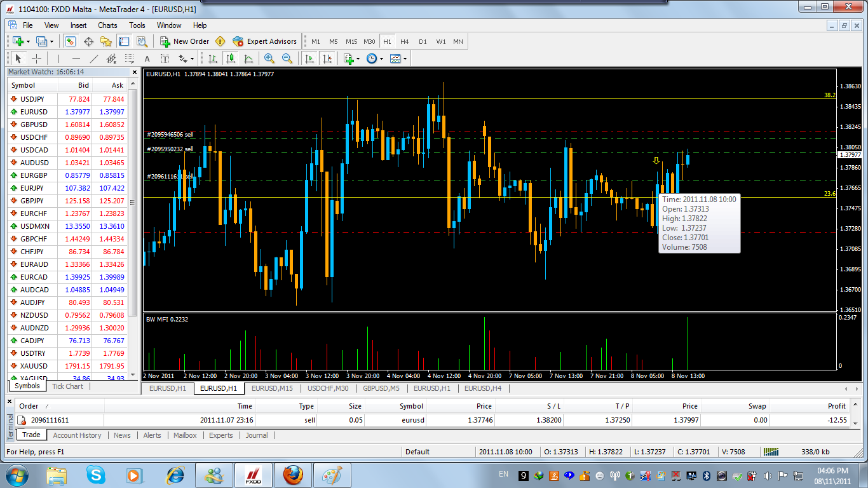Open the File menu

point(28,25)
